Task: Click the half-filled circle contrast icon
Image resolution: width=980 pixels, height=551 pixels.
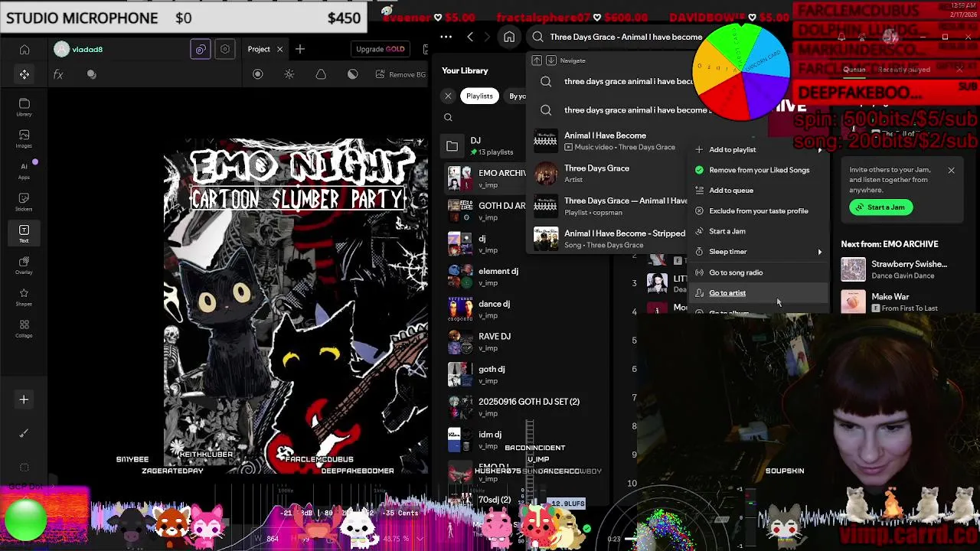Action: [x=352, y=74]
